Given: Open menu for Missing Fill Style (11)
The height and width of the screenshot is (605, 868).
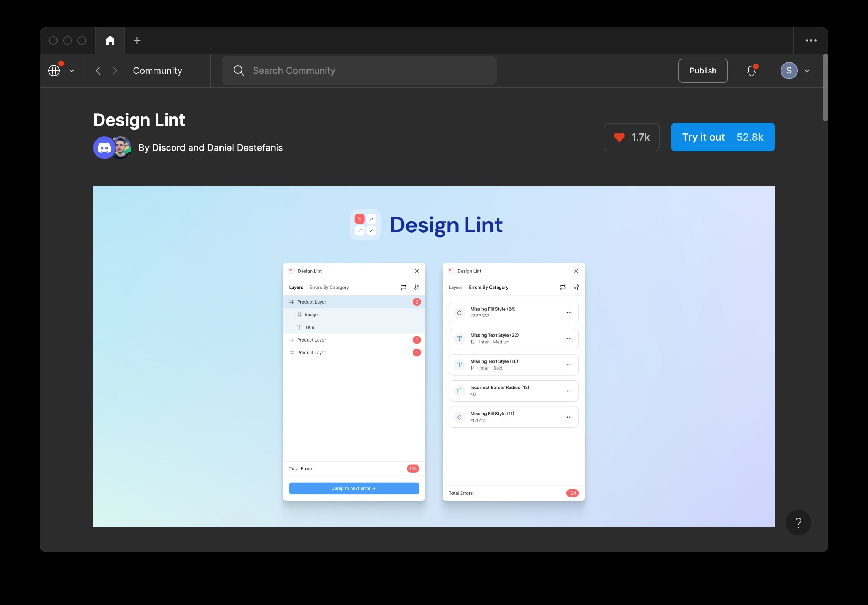Looking at the screenshot, I should (569, 417).
